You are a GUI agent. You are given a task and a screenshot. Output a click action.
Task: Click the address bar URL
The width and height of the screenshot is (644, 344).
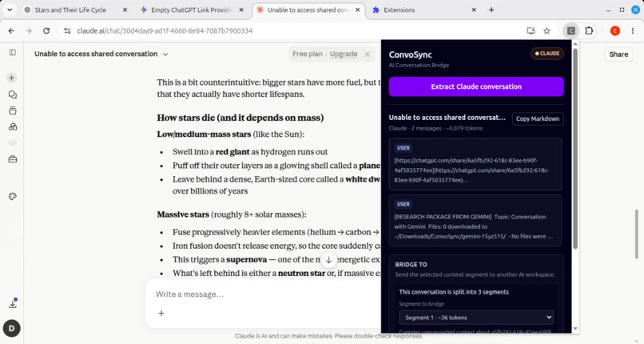(165, 31)
